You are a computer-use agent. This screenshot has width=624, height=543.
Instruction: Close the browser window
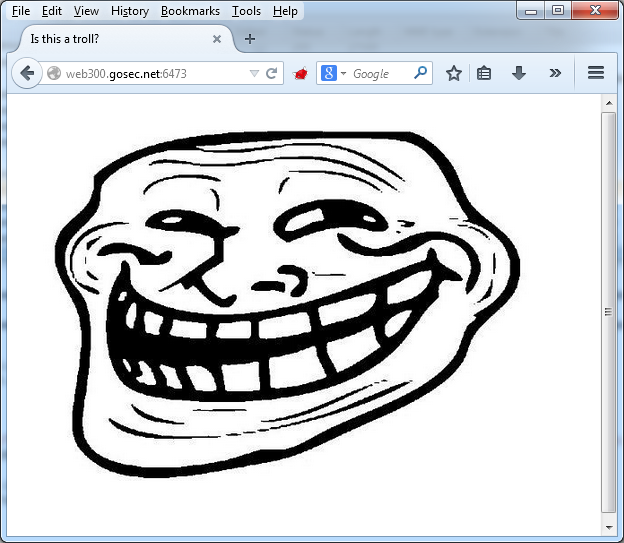tap(595, 10)
